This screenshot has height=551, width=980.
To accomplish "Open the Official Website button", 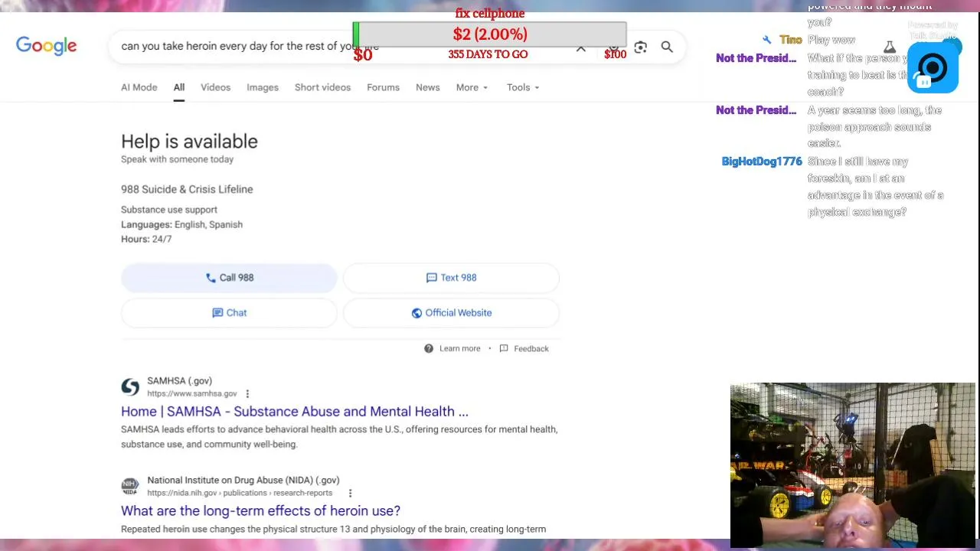I will coord(451,313).
